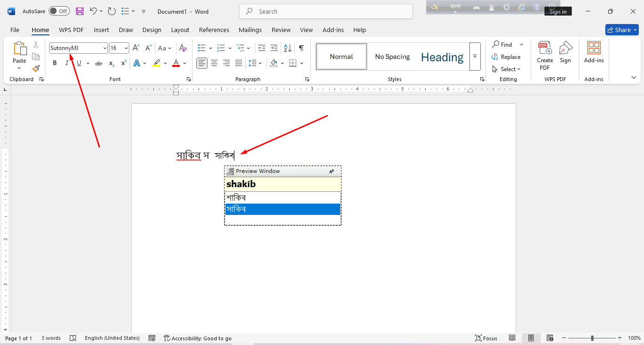Click the Format Painter brush icon

(x=36, y=69)
